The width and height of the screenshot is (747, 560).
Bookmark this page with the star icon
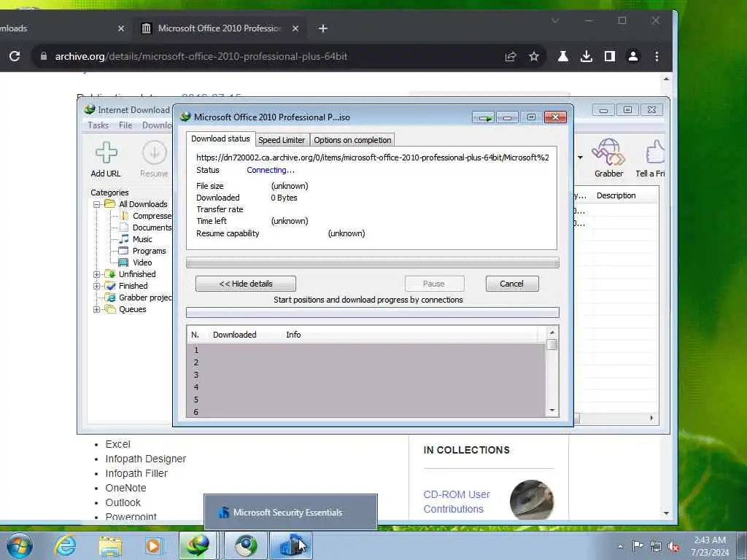534,56
